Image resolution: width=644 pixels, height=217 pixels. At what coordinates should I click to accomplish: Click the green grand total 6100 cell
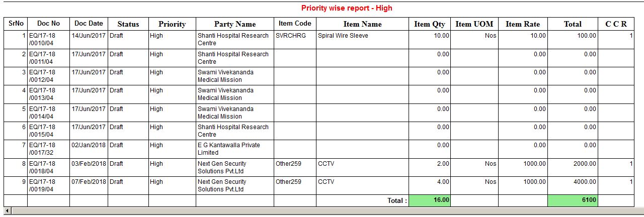point(573,200)
